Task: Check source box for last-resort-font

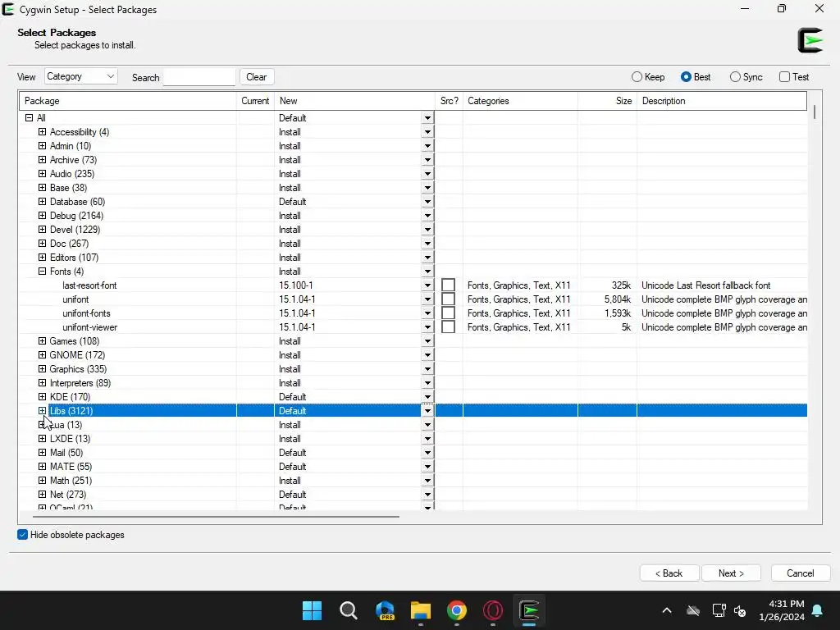Action: (x=449, y=285)
